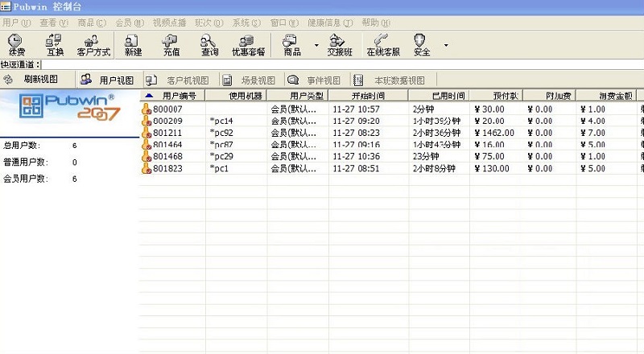Click the 新建 (new) toolbar icon
The image size is (644, 354).
pyautogui.click(x=134, y=43)
